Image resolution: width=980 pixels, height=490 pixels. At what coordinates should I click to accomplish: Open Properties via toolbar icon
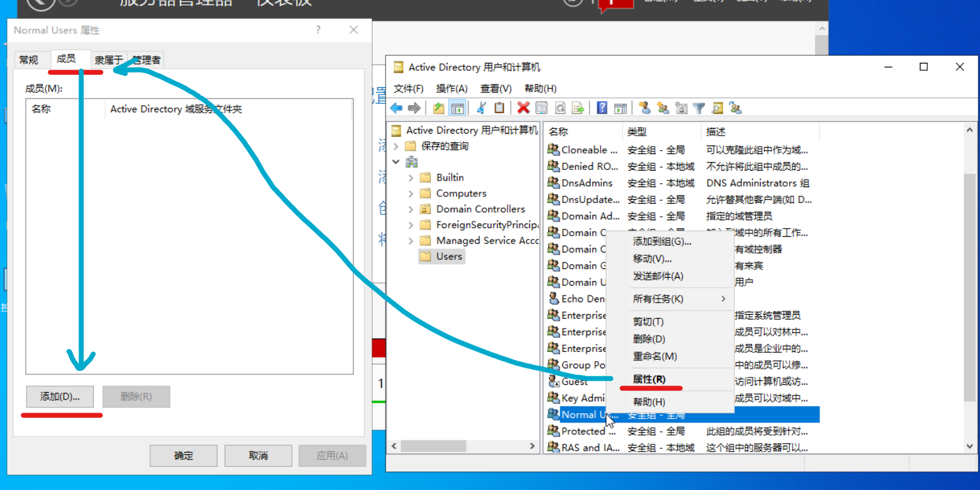(x=541, y=108)
